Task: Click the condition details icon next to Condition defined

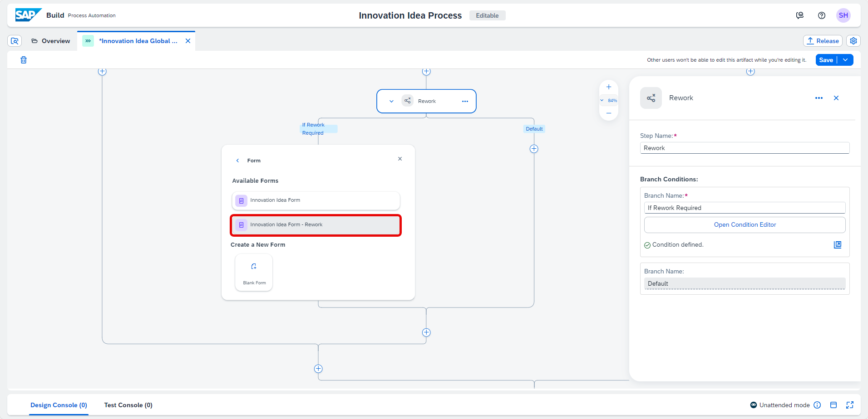Action: (x=838, y=245)
